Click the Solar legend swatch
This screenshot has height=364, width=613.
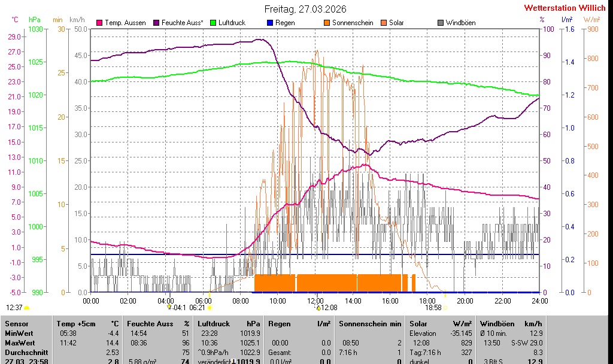(384, 23)
